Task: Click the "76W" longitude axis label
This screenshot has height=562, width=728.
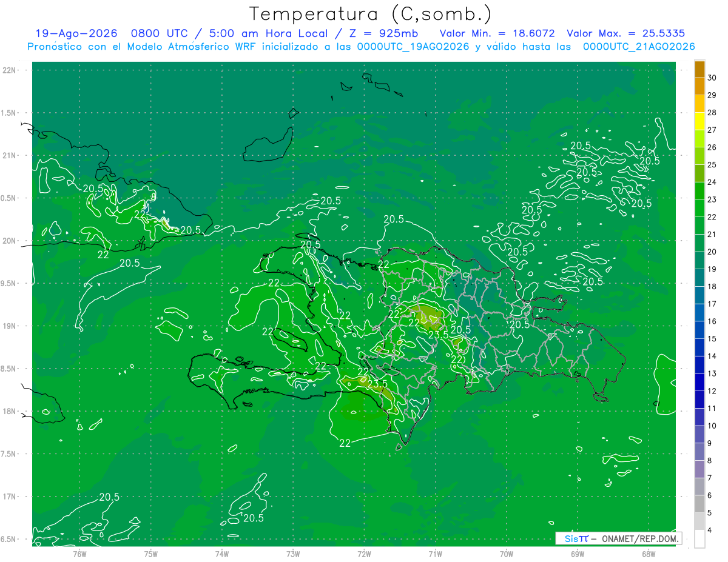Action: pyautogui.click(x=79, y=554)
